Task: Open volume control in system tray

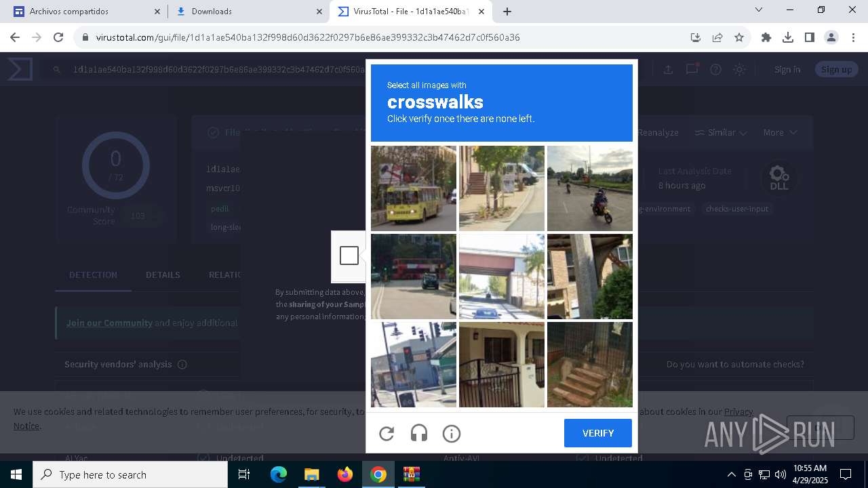Action: point(781,474)
